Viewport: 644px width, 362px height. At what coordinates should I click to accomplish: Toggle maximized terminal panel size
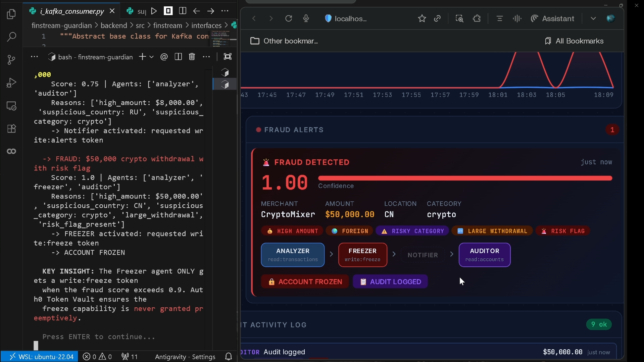pyautogui.click(x=228, y=57)
